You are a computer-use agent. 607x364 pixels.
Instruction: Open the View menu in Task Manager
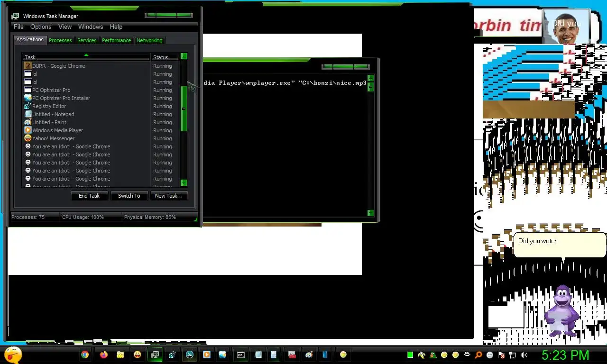tap(65, 27)
